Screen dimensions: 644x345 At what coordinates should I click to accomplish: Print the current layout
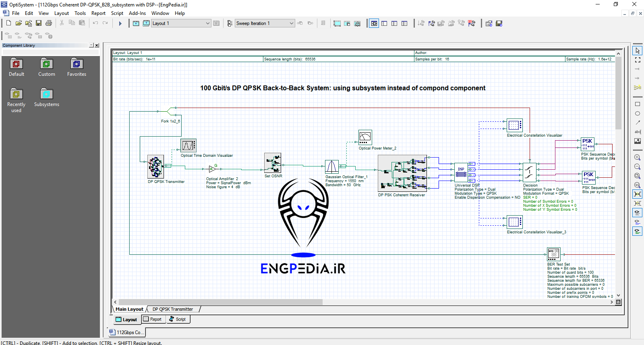[x=49, y=23]
